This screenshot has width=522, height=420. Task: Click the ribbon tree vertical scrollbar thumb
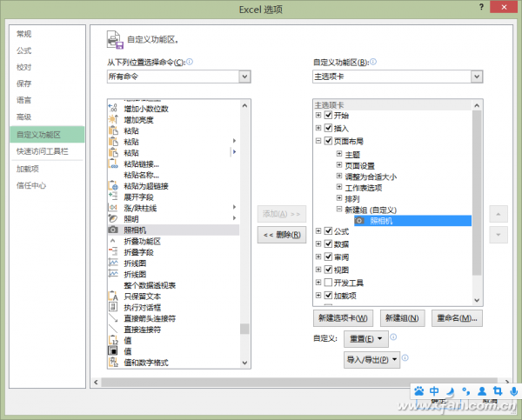(477, 193)
